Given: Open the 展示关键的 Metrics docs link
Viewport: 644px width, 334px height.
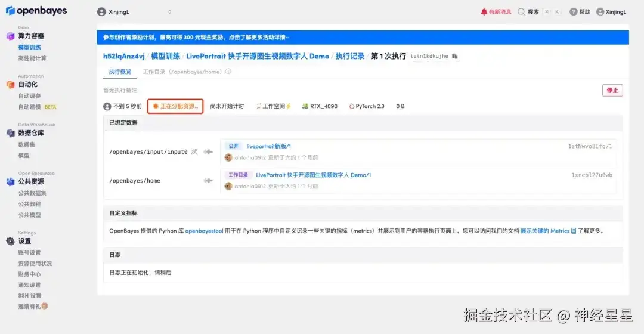Looking at the screenshot, I should (548, 231).
